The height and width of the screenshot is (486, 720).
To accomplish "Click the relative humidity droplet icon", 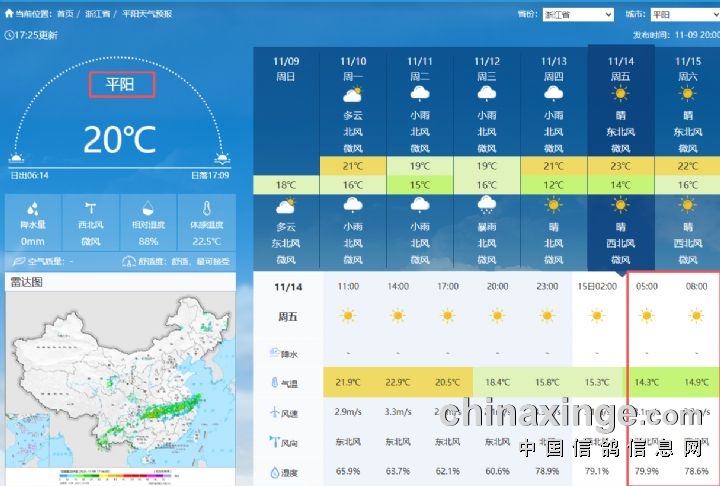I will (148, 209).
